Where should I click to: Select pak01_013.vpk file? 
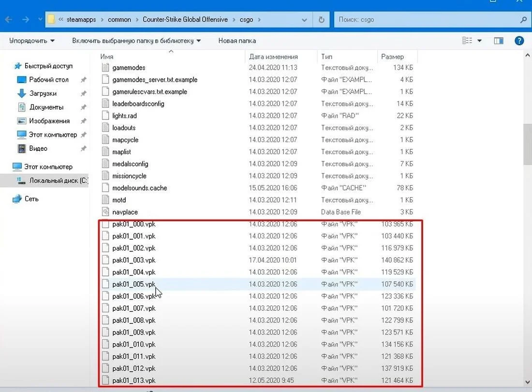tap(133, 380)
